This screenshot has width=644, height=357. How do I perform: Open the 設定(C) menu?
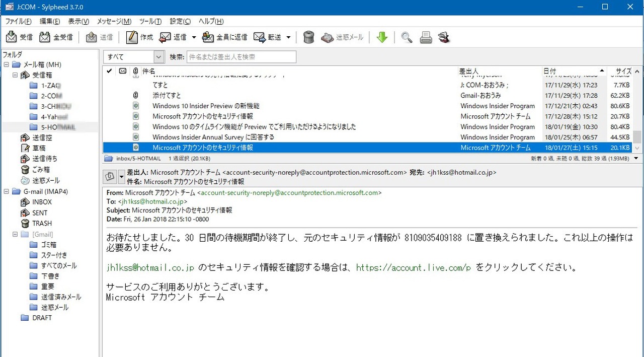click(x=180, y=21)
